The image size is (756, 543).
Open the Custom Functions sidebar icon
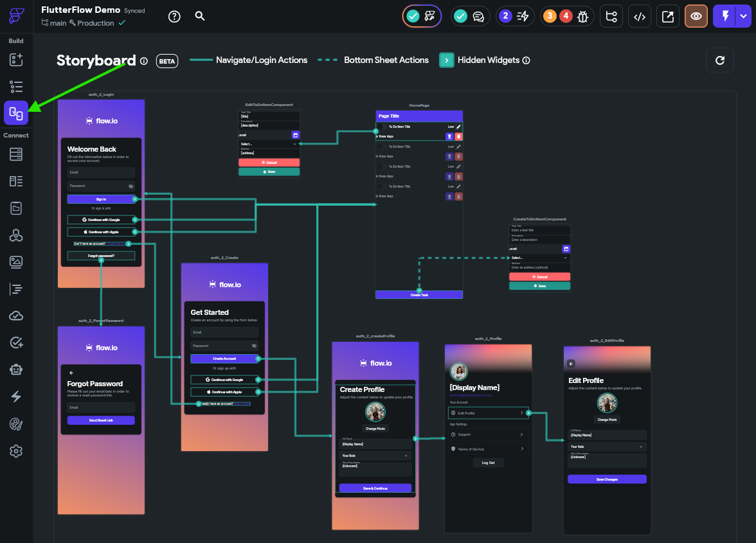click(x=16, y=289)
